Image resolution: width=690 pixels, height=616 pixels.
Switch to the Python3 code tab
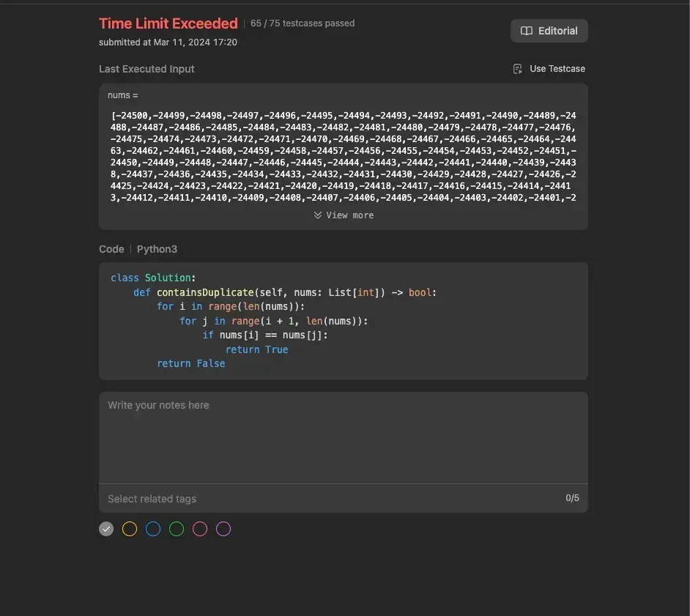click(x=157, y=248)
